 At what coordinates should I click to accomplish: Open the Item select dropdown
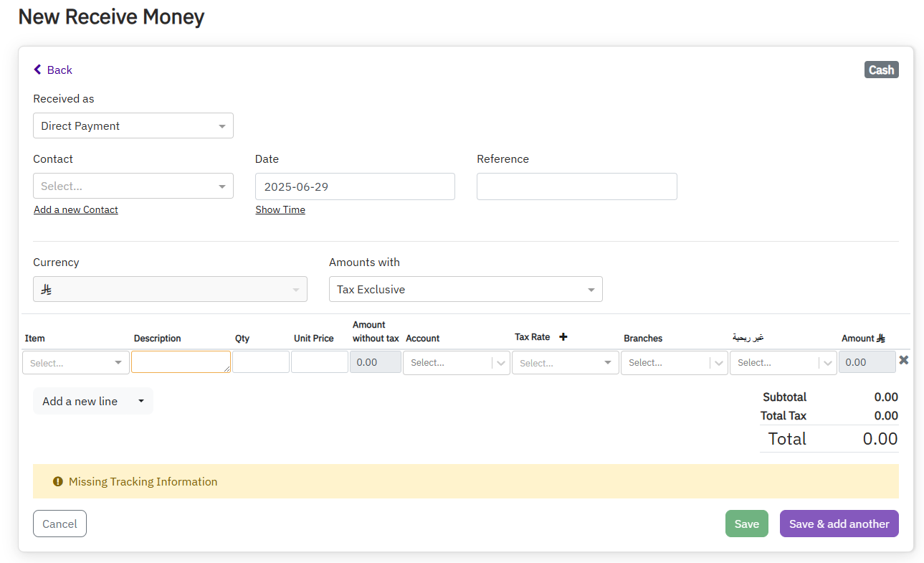tap(76, 363)
